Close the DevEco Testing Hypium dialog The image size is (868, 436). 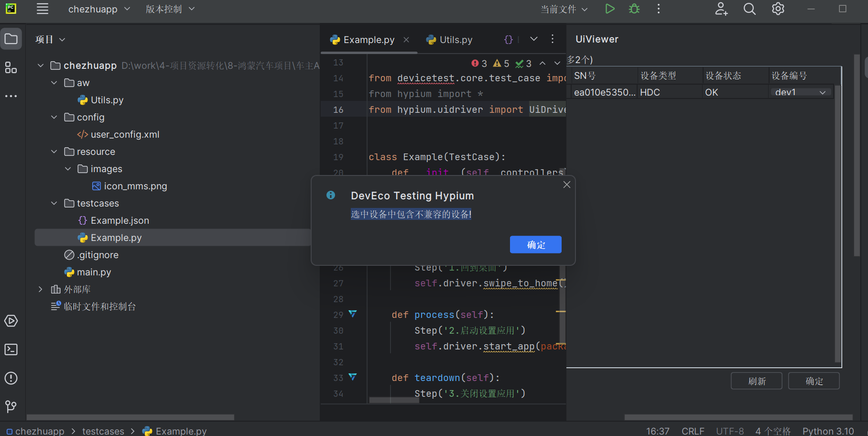(x=567, y=185)
